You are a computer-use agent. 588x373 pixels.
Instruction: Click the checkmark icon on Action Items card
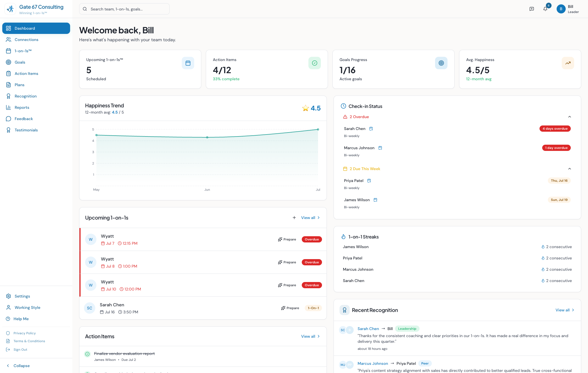click(x=315, y=63)
